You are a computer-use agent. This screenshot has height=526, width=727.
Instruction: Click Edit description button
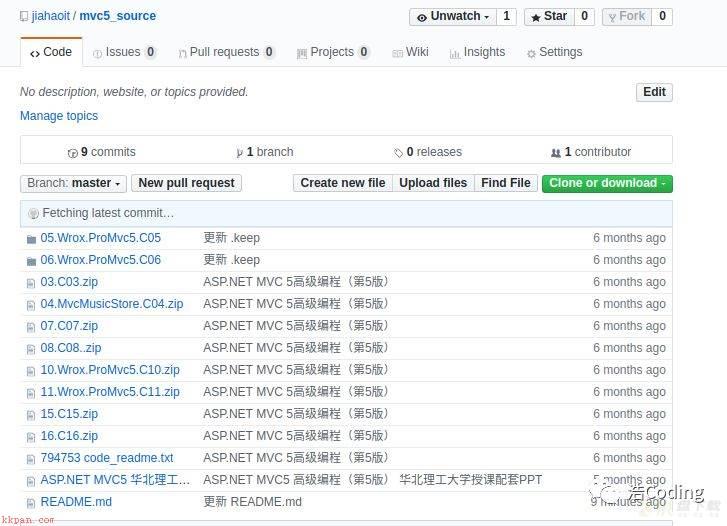pos(654,92)
